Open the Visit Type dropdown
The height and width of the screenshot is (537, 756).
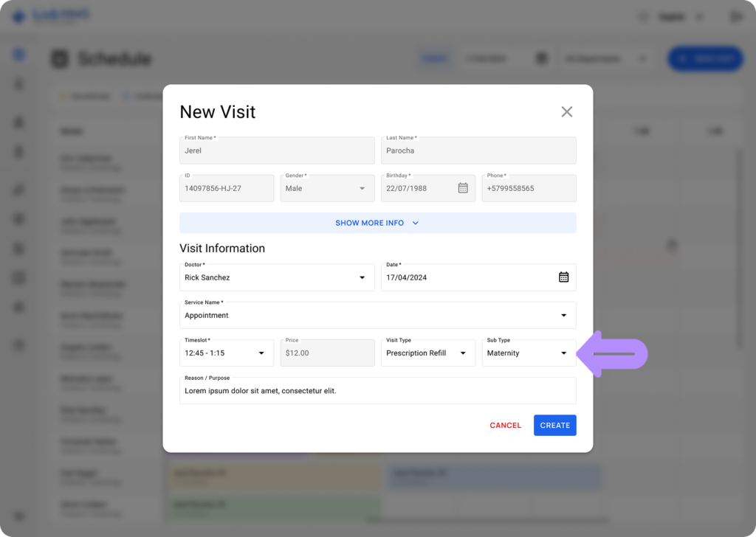click(427, 353)
